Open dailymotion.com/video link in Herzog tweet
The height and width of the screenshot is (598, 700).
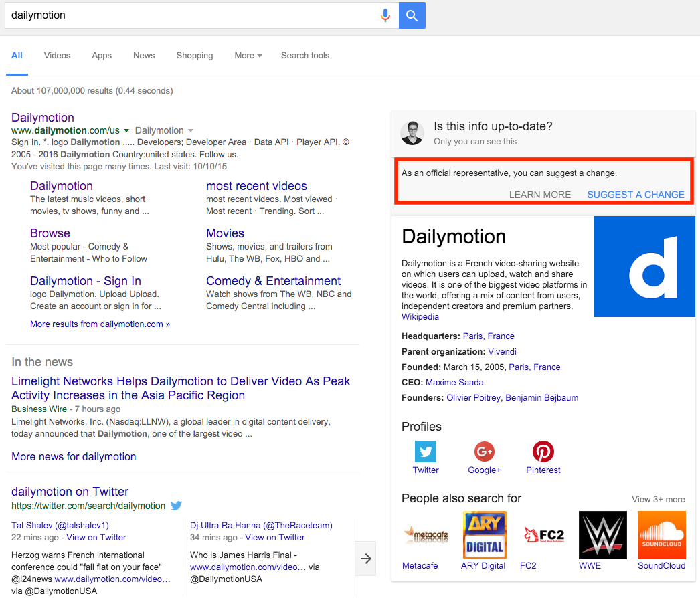click(x=112, y=579)
